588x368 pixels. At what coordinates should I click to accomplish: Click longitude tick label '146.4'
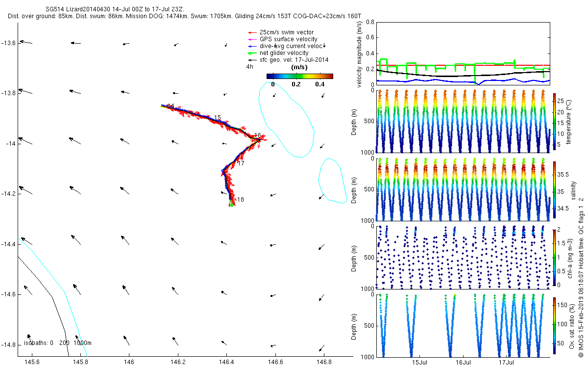226,362
